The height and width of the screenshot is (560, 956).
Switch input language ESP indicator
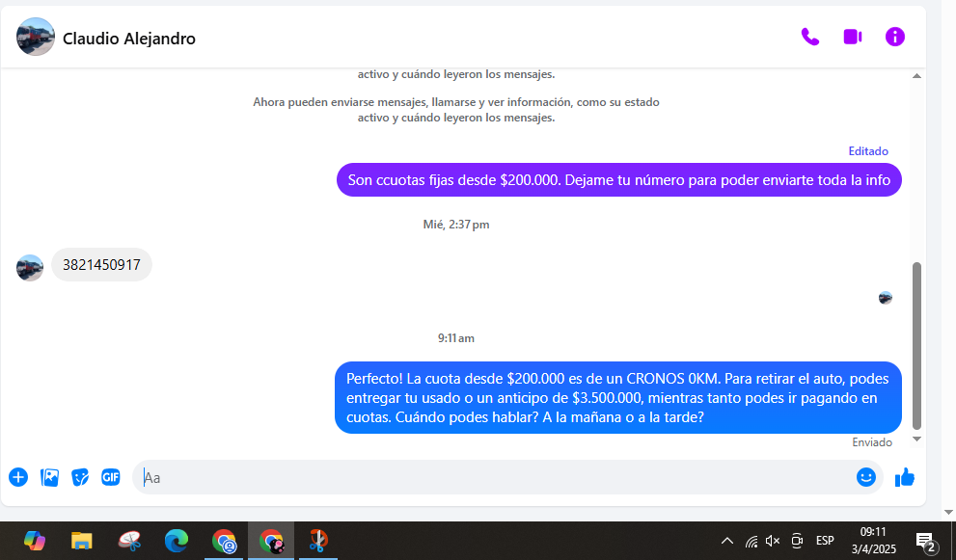pos(825,541)
